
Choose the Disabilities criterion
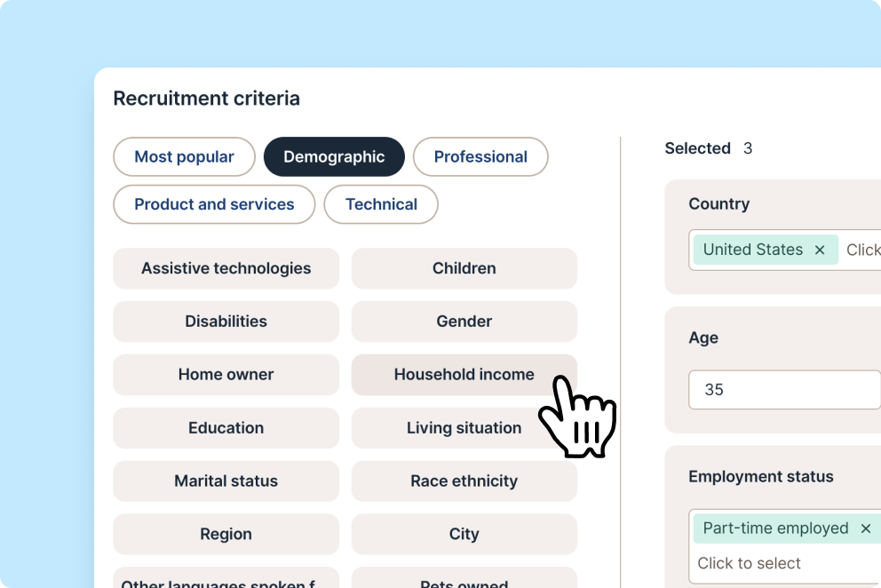[x=226, y=322]
